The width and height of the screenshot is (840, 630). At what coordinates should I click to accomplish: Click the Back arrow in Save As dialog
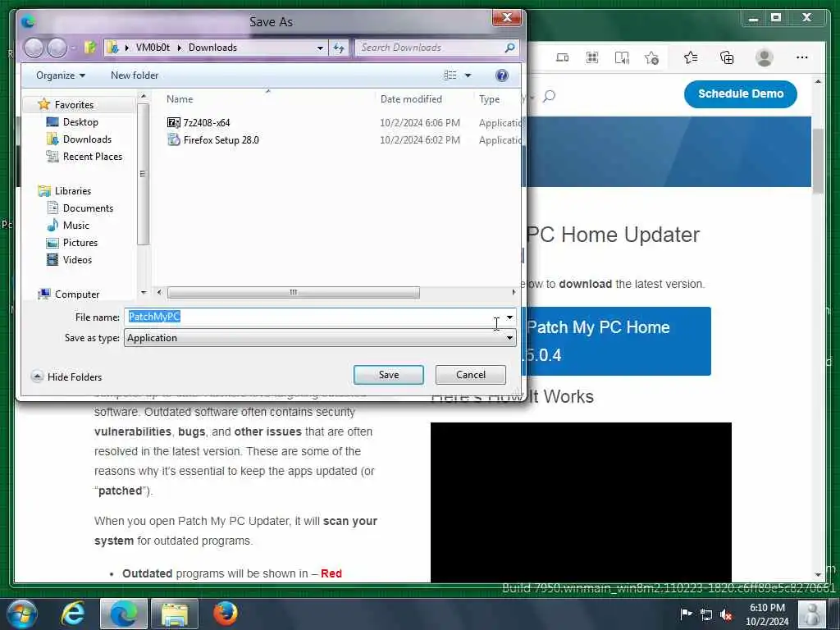click(x=34, y=48)
